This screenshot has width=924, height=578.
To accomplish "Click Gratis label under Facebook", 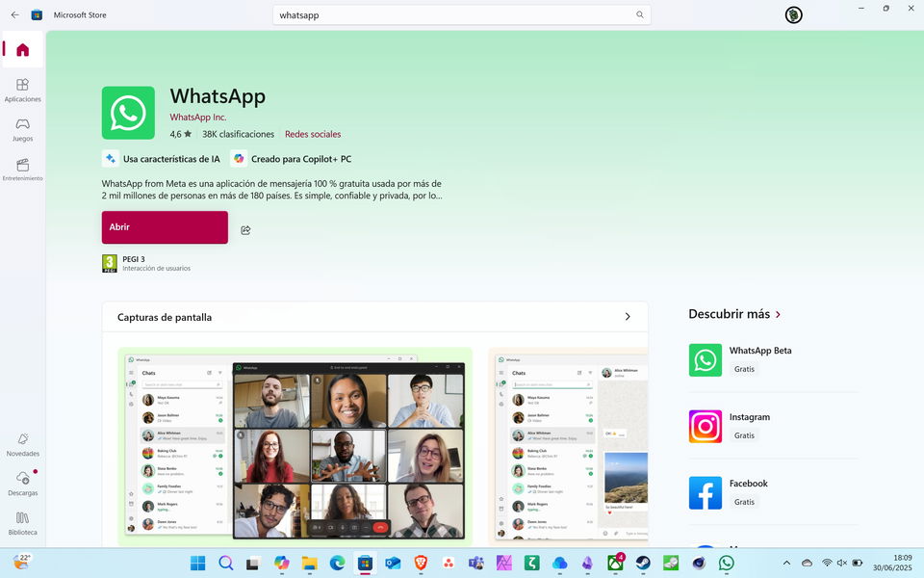I will click(x=744, y=502).
